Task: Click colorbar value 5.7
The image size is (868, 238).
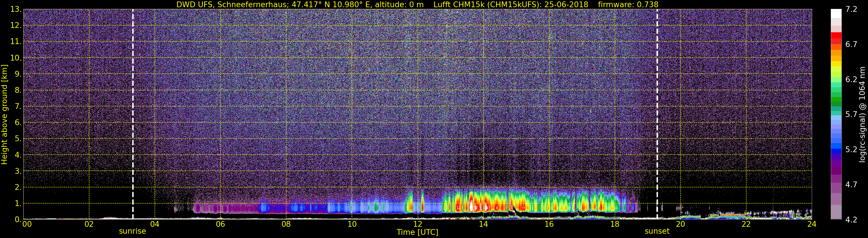Action: click(851, 114)
